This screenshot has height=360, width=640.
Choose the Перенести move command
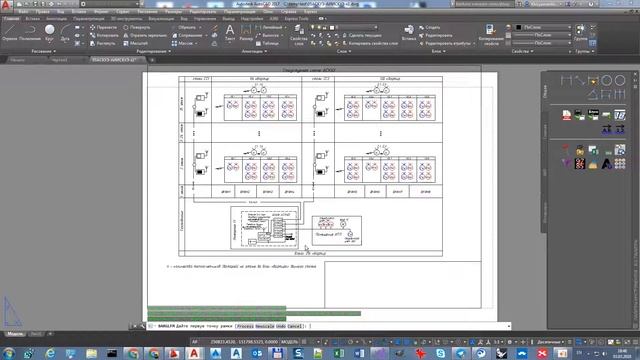(103, 27)
